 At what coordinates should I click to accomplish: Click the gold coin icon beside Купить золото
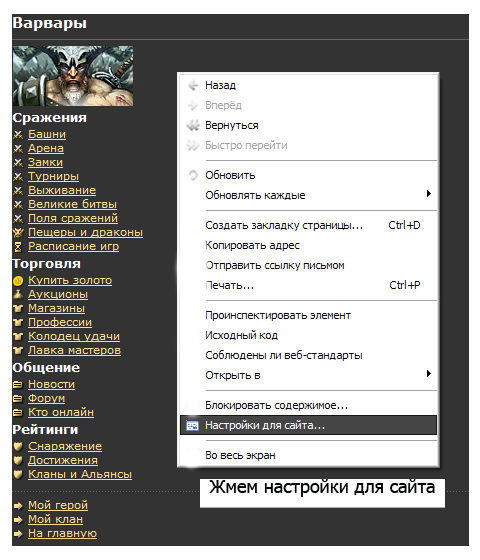pos(18,281)
